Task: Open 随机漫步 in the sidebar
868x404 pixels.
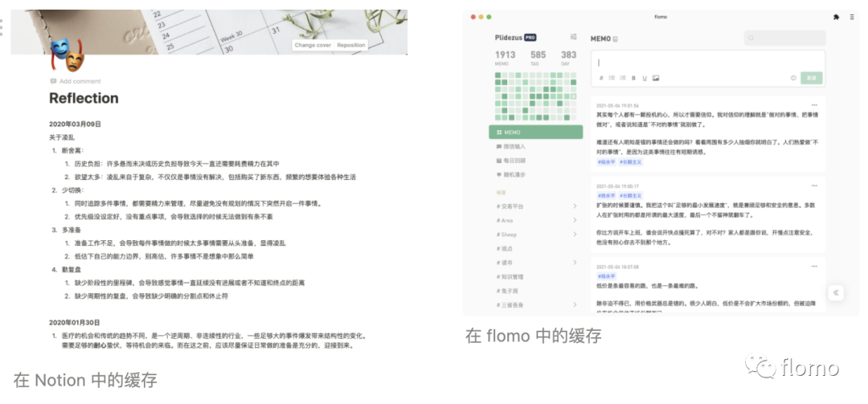Action: 511,174
